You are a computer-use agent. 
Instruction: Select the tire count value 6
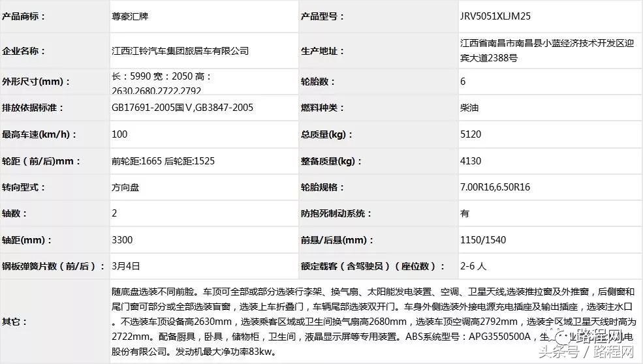(x=463, y=81)
